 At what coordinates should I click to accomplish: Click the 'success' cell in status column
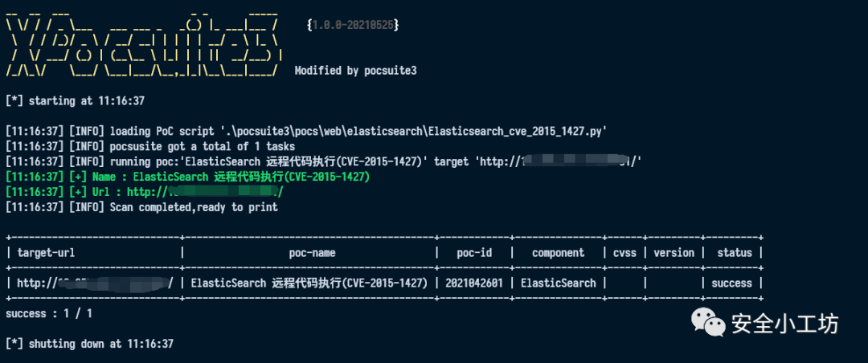pos(731,283)
